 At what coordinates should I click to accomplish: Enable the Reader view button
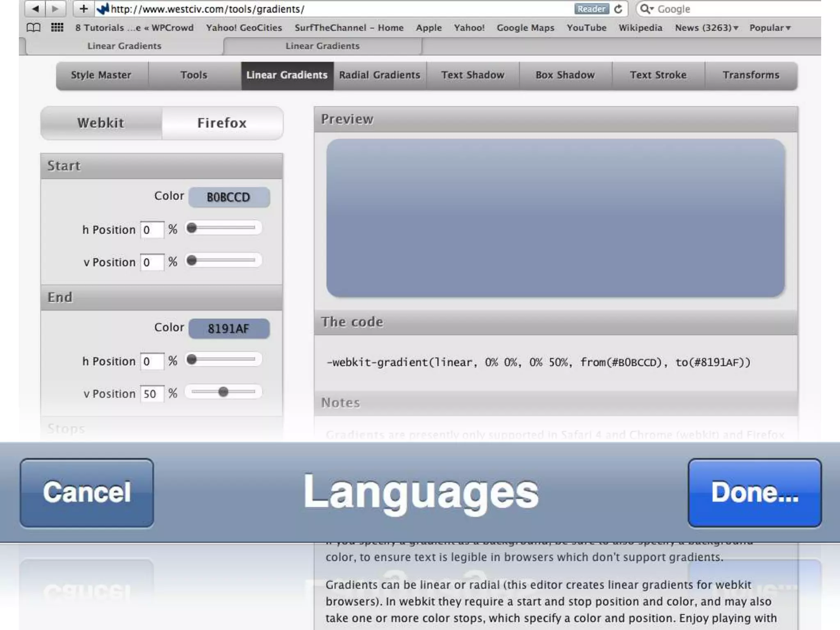[591, 9]
